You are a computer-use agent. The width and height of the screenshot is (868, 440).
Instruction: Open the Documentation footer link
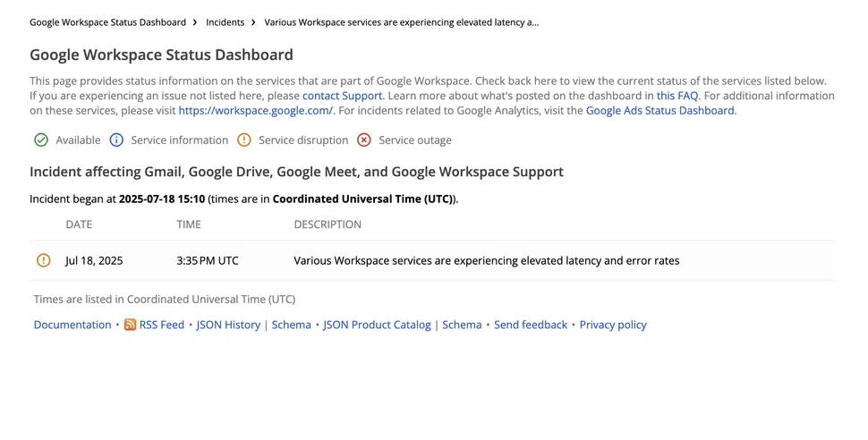[x=72, y=325]
